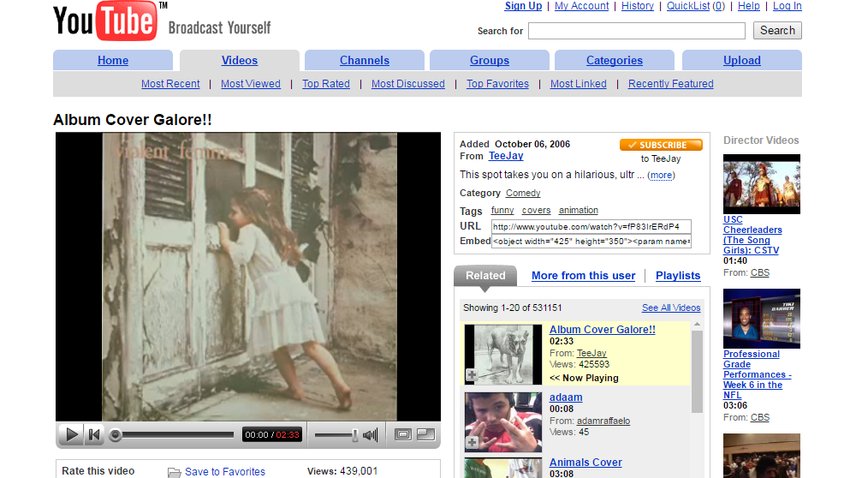Click the covers tag
This screenshot has height=478, width=850.
tap(536, 210)
